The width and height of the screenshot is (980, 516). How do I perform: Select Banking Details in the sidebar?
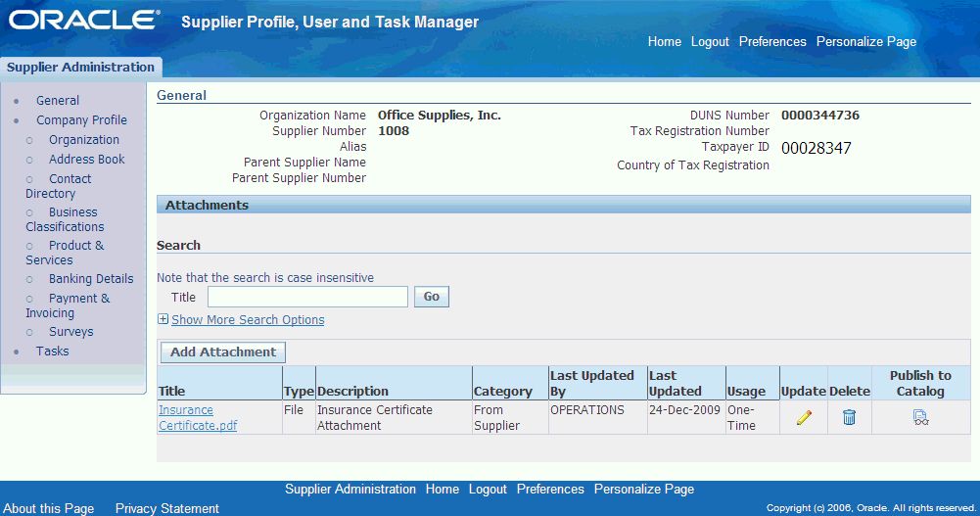pyautogui.click(x=91, y=279)
